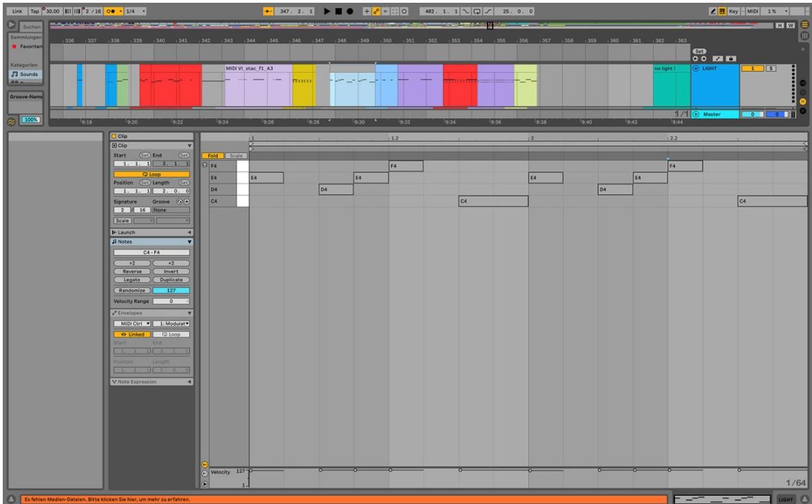Select the 'no light !' clip

[671, 85]
